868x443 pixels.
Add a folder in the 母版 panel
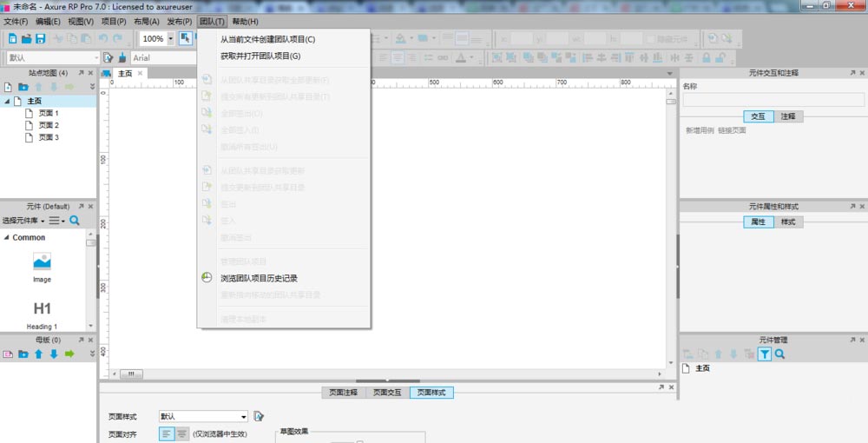pos(23,354)
